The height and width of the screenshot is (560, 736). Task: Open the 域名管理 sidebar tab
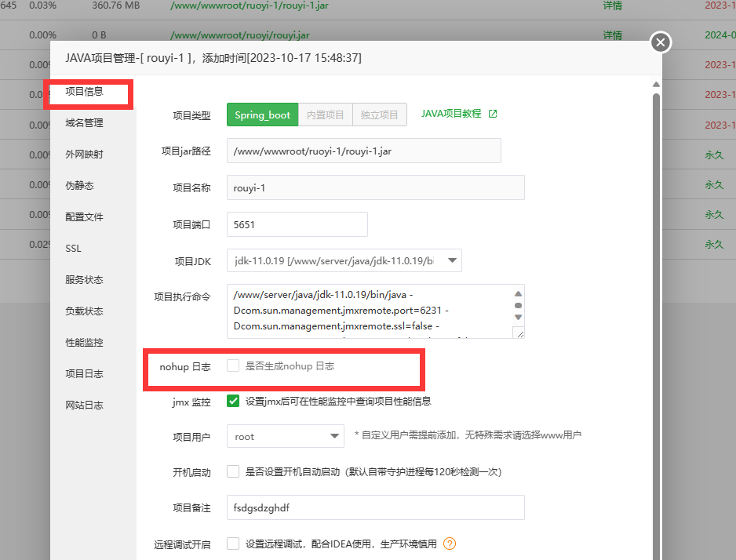84,123
